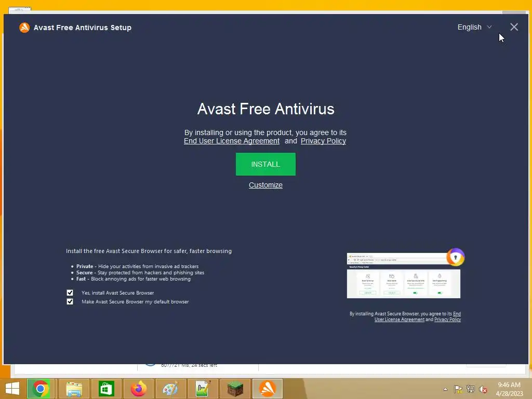Screen dimensions: 532x399
Task: Click the Avast Free Antivirus Setup title text
Action: pos(83,28)
